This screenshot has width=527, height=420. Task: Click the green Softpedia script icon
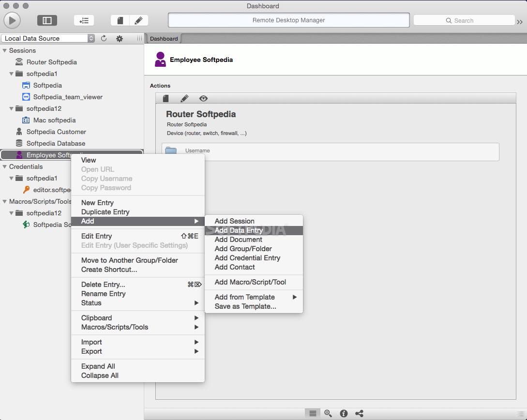click(26, 225)
